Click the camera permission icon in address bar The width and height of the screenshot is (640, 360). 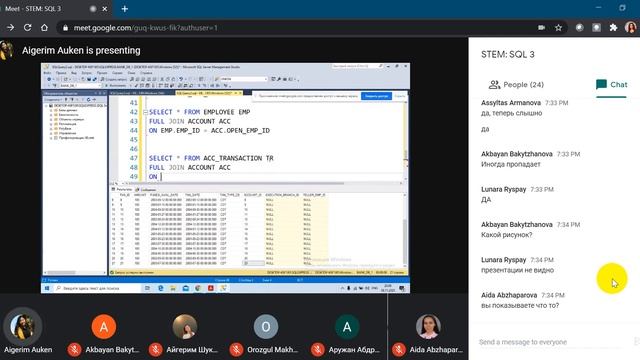(541, 28)
